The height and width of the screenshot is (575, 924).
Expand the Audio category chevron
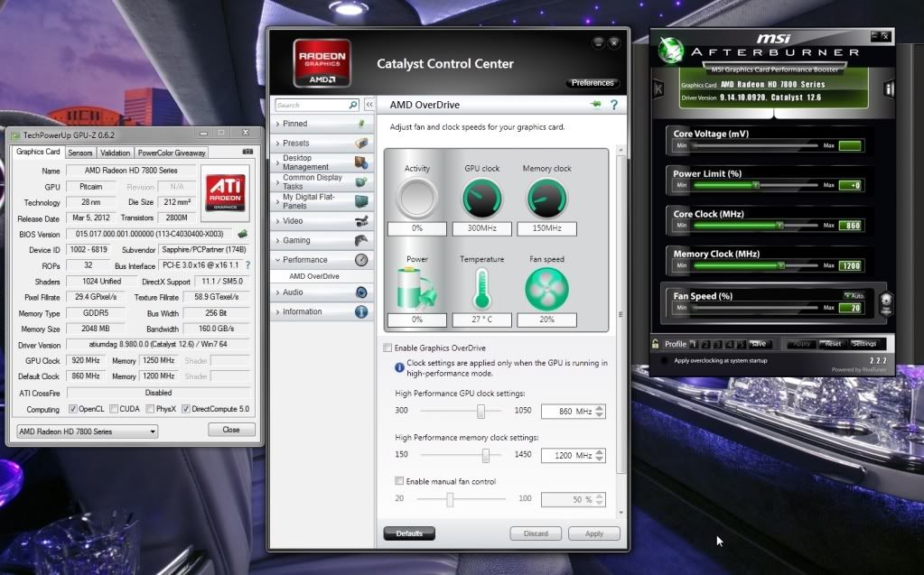pos(277,292)
